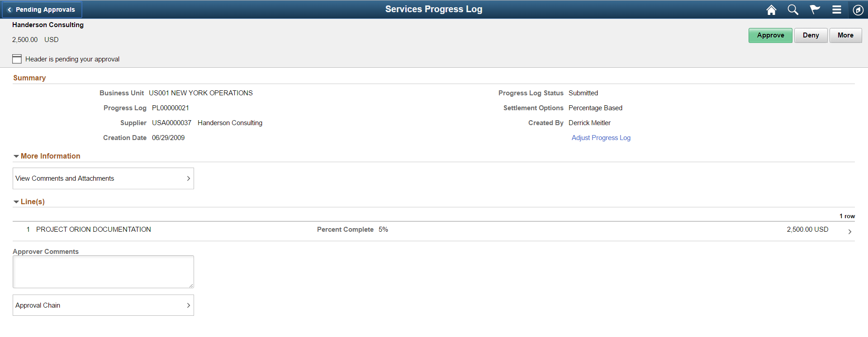Viewport: 868px width, 337px height.
Task: Click the Handerson Consulting header title
Action: coord(48,25)
